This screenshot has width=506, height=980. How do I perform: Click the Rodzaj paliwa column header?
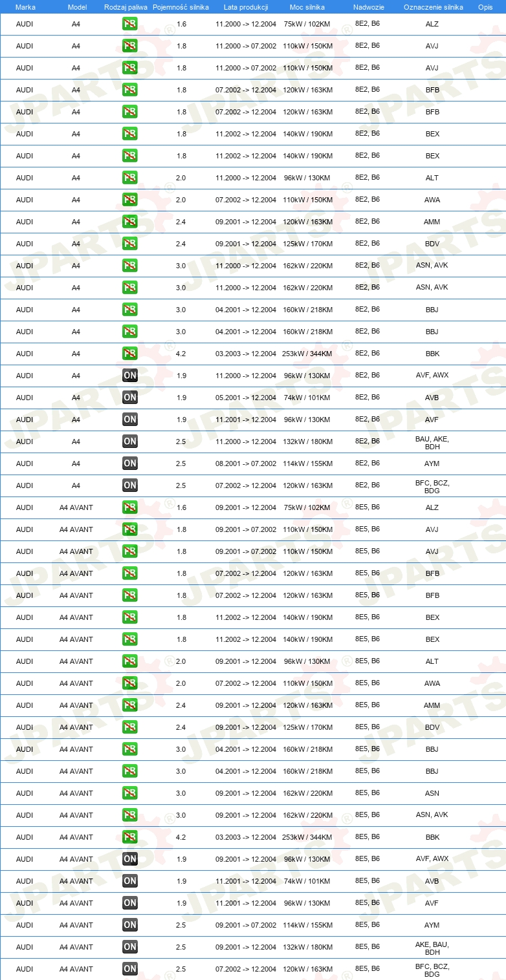pos(126,7)
